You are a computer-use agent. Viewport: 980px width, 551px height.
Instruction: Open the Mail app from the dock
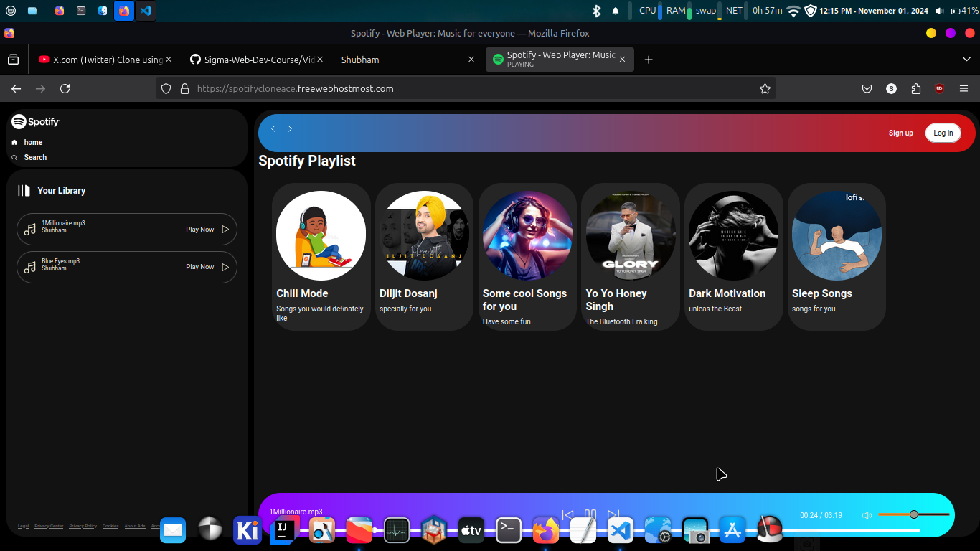(173, 530)
